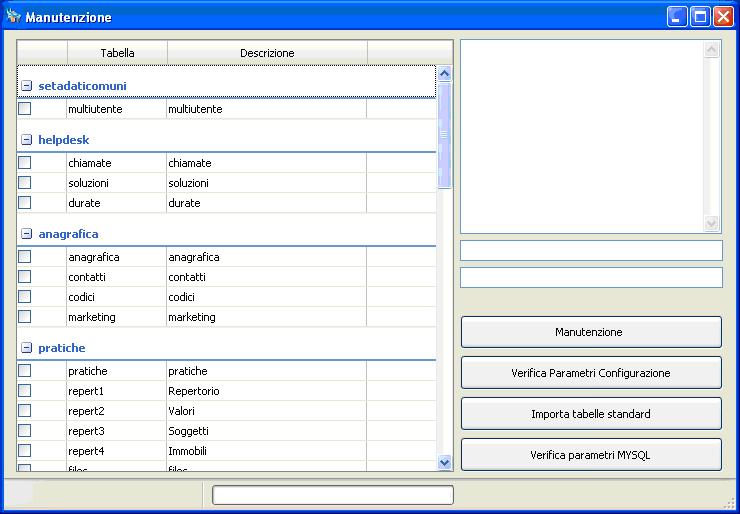Collapse the pratiche group

pos(27,348)
